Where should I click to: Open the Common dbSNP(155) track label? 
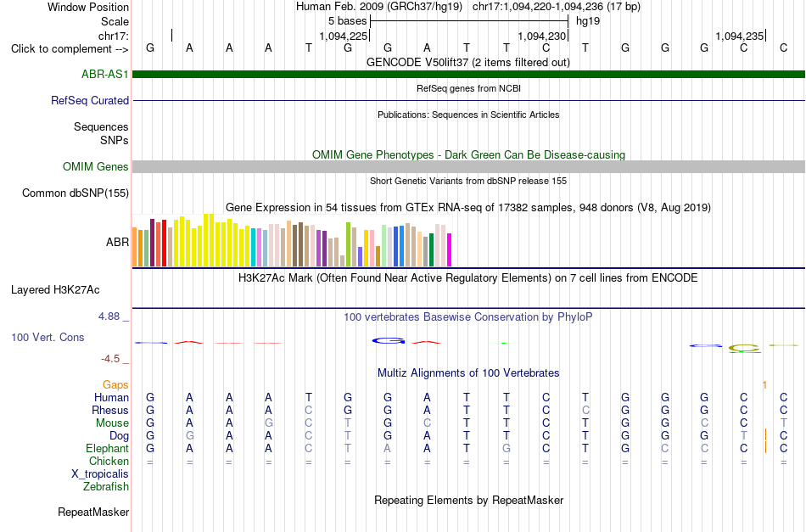(76, 193)
